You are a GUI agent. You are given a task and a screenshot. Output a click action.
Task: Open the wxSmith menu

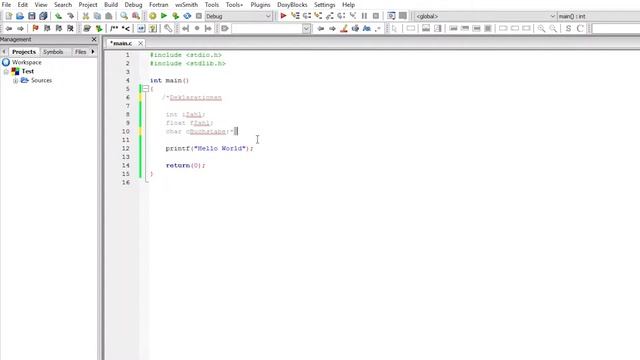pos(187,4)
